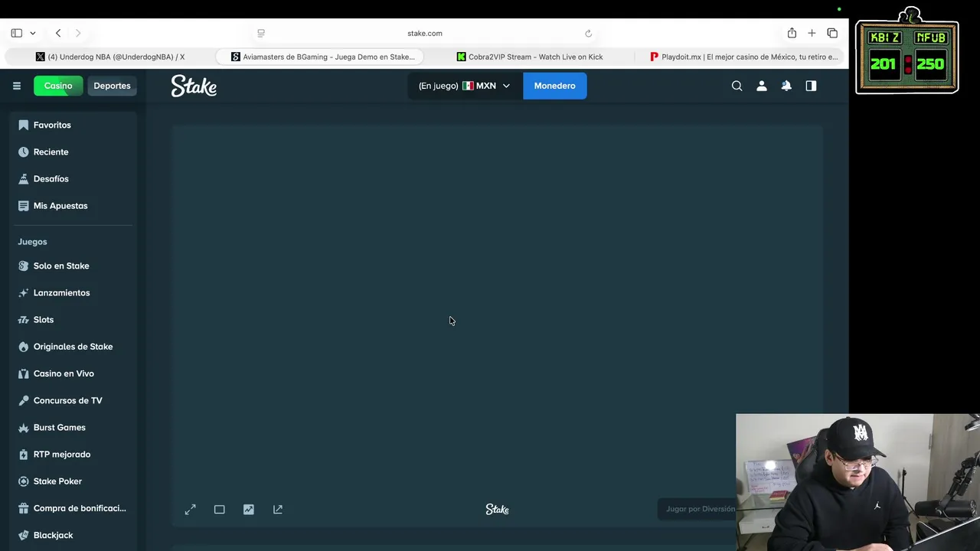Open live stats chart icon

[x=249, y=509]
